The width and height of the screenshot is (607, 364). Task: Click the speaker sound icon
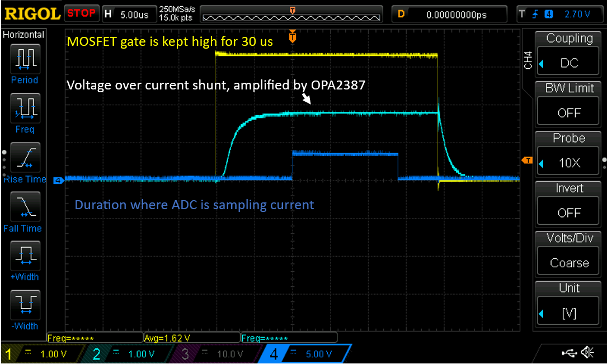point(588,352)
